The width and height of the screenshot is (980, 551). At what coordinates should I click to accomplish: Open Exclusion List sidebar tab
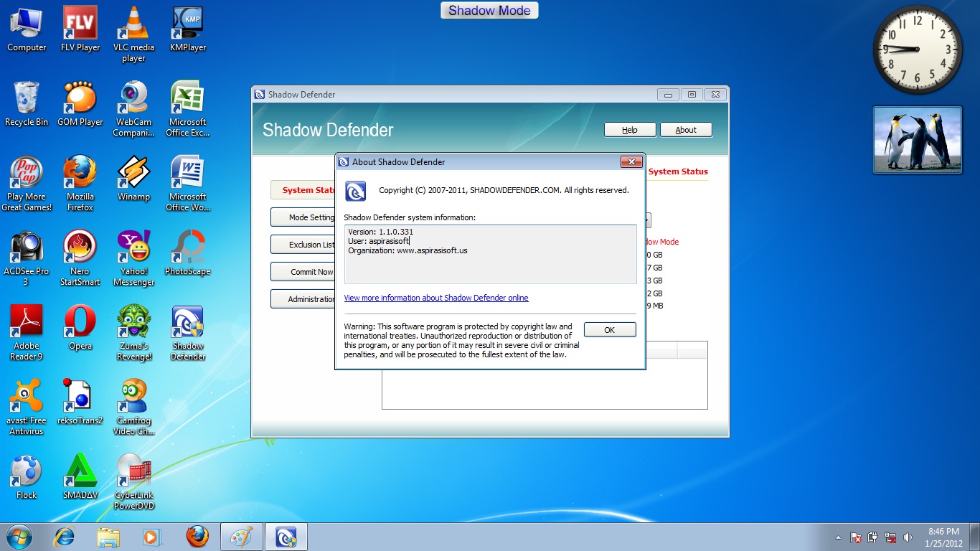[303, 245]
